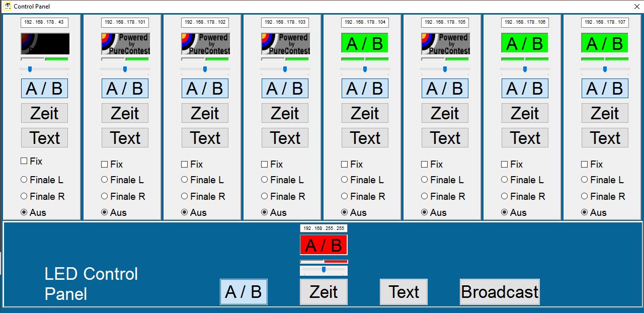Select Aus radio for 192.168.178.107 panel
The height and width of the screenshot is (313, 644).
pyautogui.click(x=584, y=212)
